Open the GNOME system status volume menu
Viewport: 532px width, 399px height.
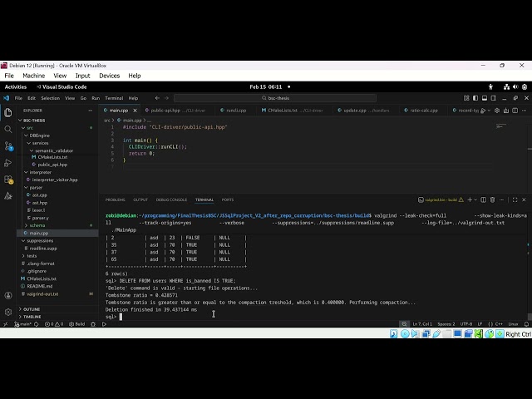tap(515, 86)
